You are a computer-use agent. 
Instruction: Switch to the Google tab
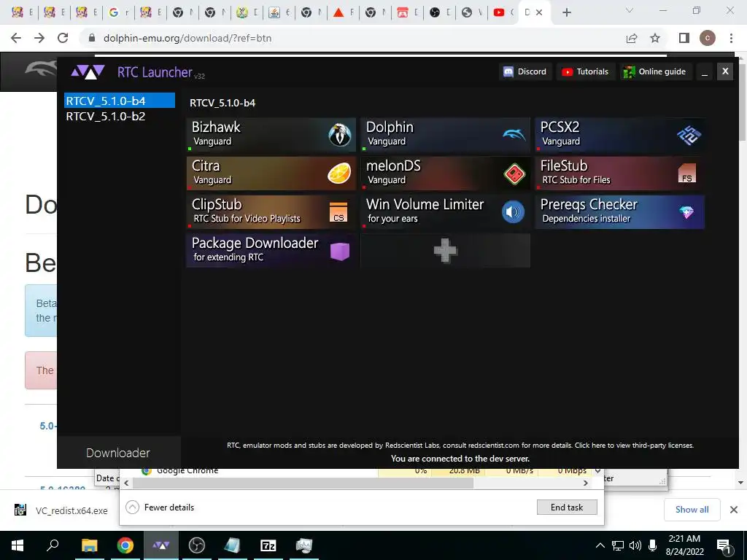[119, 12]
